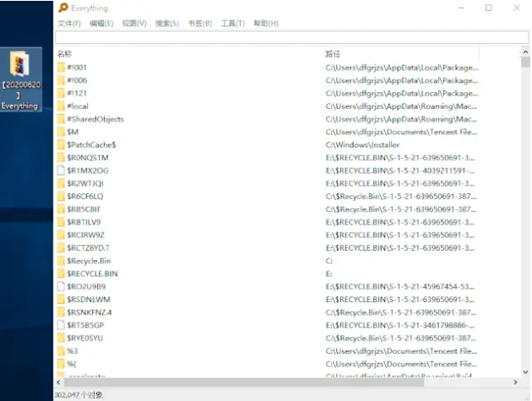Click the folder icon beside $RCTZ8YD.T
Viewport: 532px width, 401px height.
61,248
